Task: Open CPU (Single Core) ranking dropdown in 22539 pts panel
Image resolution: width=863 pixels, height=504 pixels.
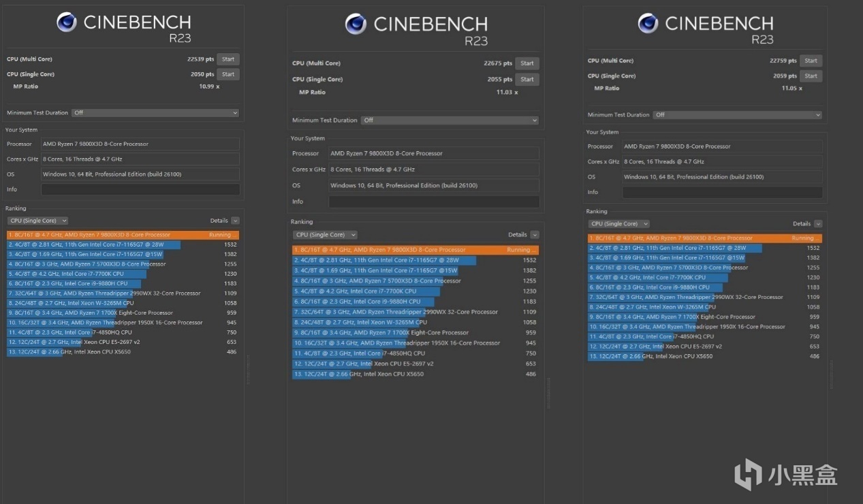Action: click(x=37, y=221)
